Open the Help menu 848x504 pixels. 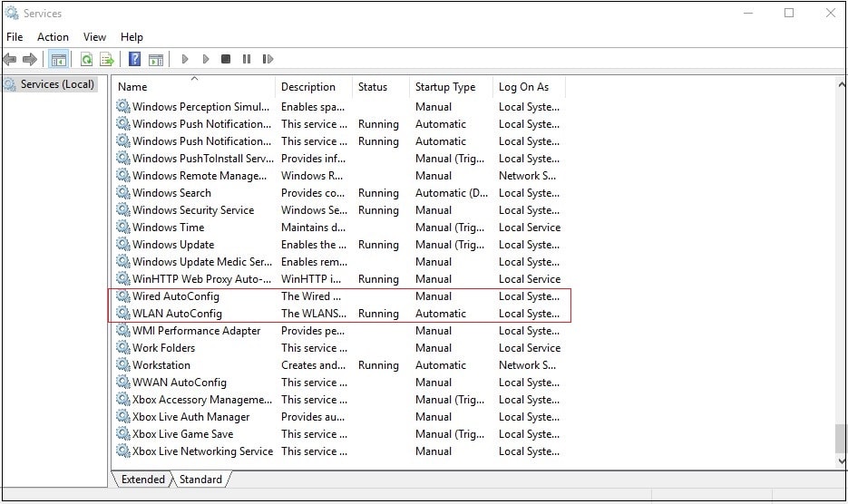[x=132, y=37]
